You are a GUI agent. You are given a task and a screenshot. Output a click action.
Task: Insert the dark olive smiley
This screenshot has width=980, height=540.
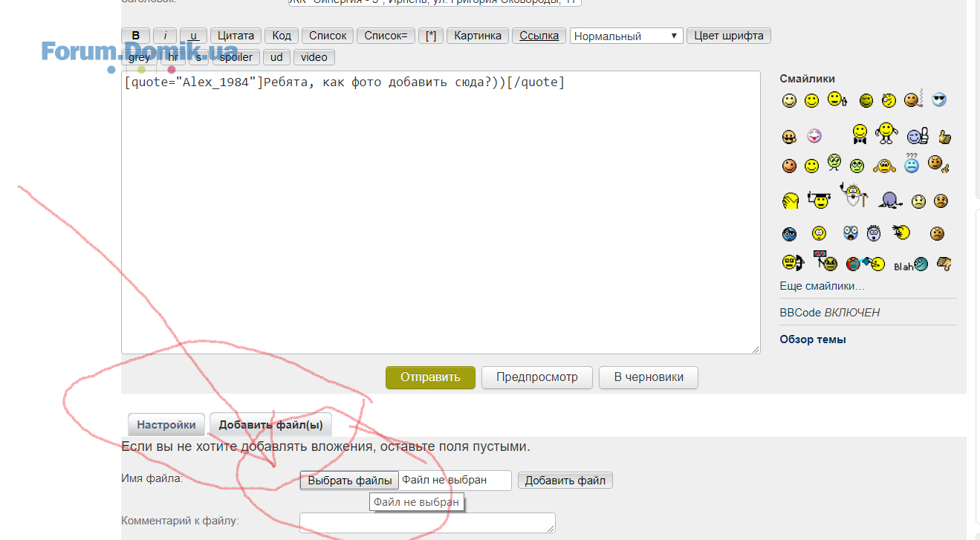pos(866,100)
